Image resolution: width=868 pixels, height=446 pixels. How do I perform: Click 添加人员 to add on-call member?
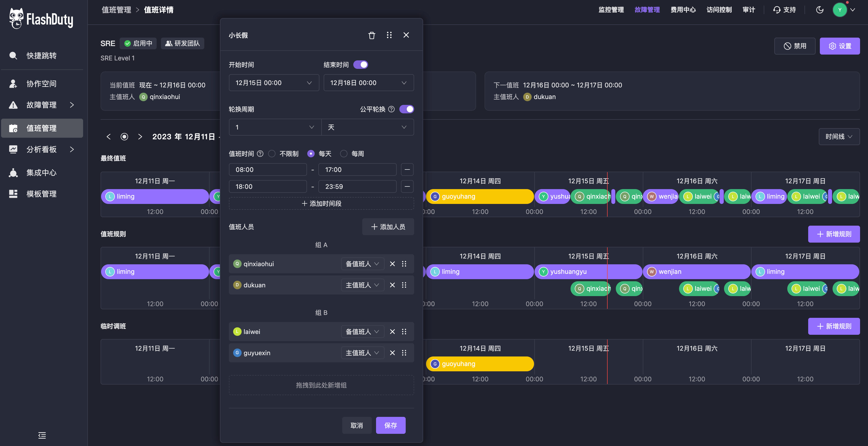[388, 226]
